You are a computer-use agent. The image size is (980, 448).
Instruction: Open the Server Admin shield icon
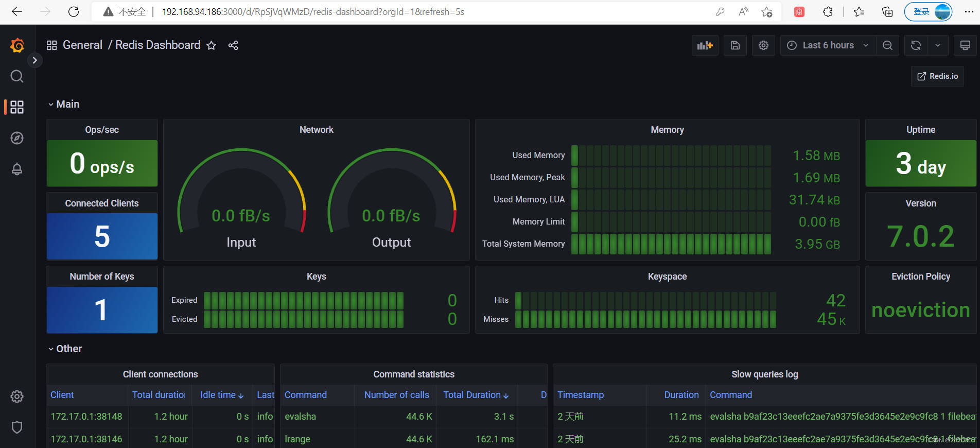pyautogui.click(x=17, y=427)
